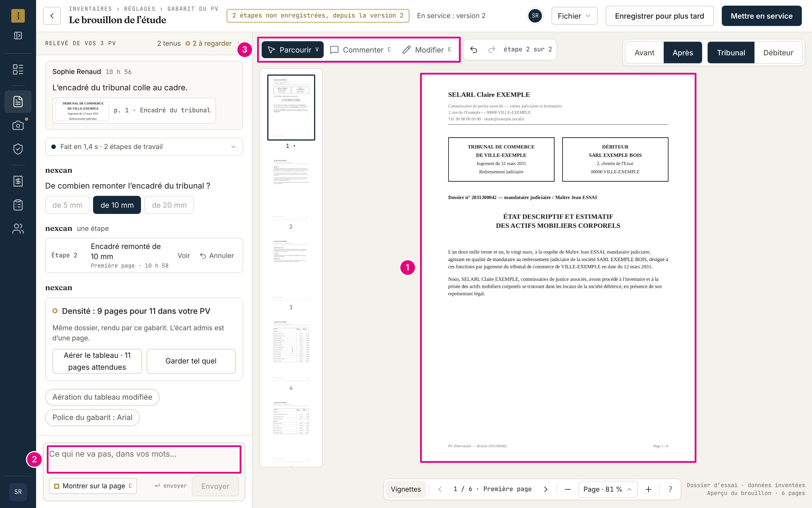This screenshot has height=508, width=812.
Task: Click the DÉBITEUR box in preview
Action: pyautogui.click(x=615, y=159)
